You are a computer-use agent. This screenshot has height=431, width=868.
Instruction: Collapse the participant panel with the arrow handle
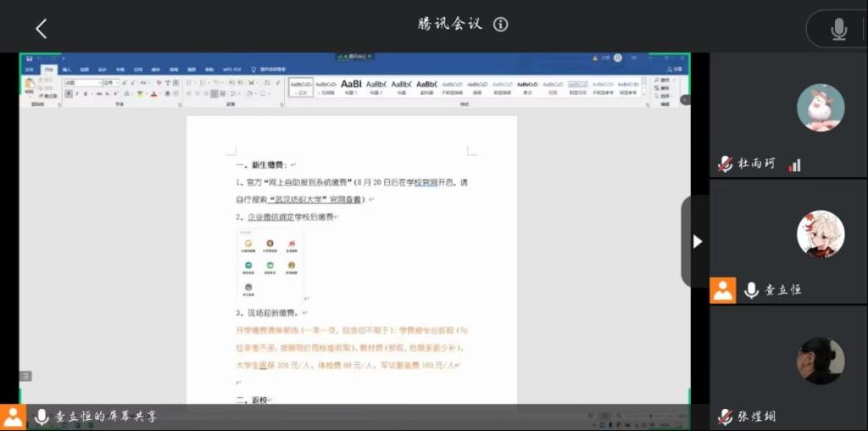[x=697, y=242]
